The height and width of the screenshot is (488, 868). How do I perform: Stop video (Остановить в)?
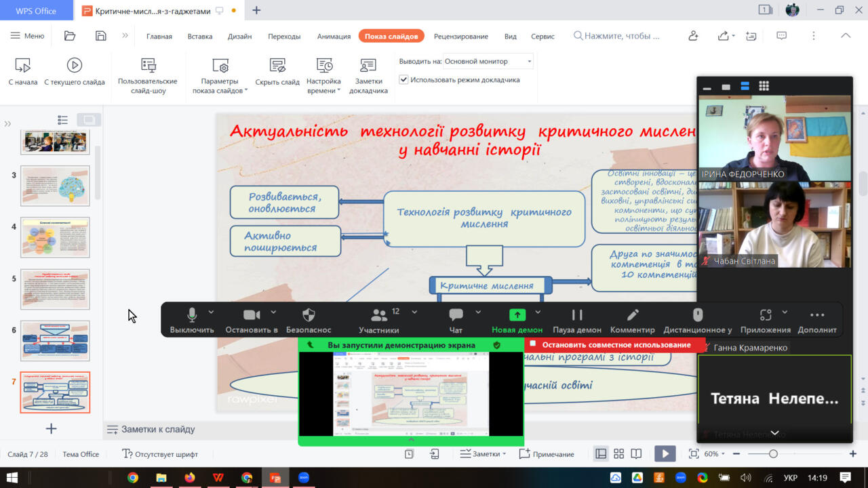tap(252, 321)
